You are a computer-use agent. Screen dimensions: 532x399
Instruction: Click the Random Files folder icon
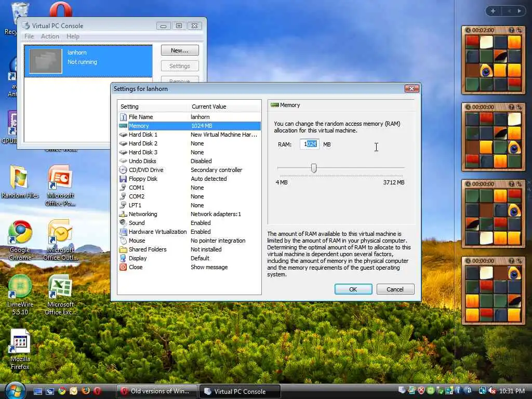[x=20, y=182]
